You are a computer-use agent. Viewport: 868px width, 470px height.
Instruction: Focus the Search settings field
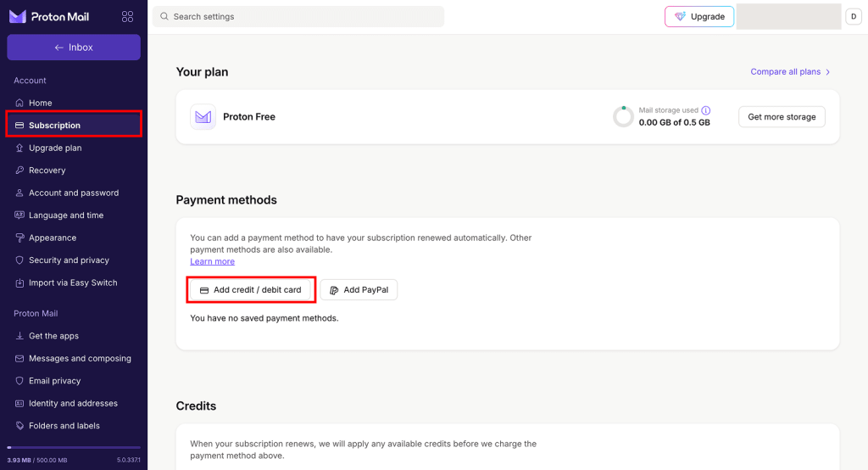[298, 17]
